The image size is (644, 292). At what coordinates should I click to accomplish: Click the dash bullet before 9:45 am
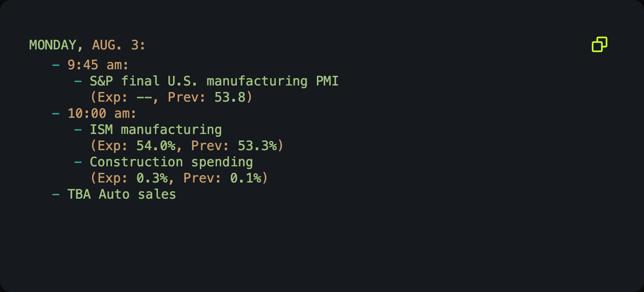(56, 65)
